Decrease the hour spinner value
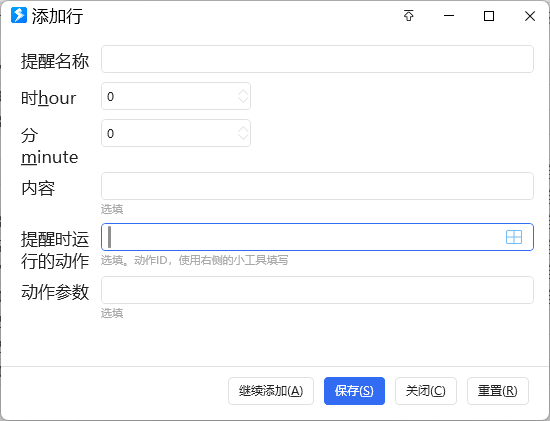 pos(243,100)
